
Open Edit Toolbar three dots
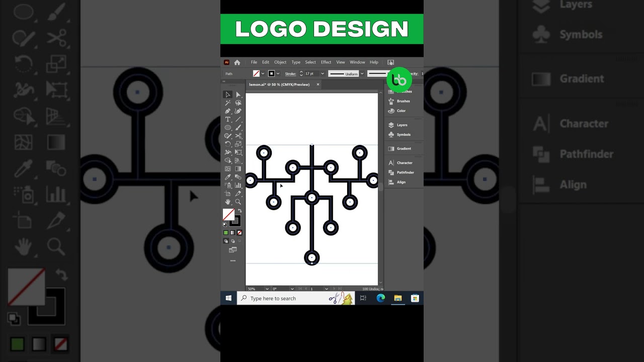[x=232, y=260]
